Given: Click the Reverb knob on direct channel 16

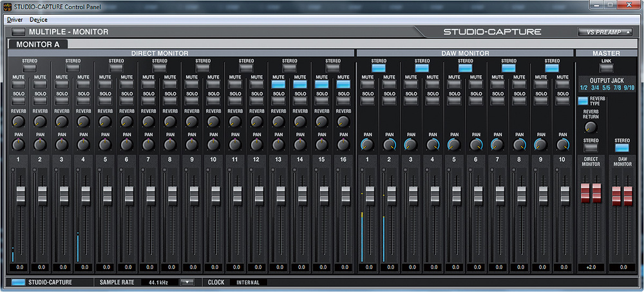Looking at the screenshot, I should click(x=343, y=121).
